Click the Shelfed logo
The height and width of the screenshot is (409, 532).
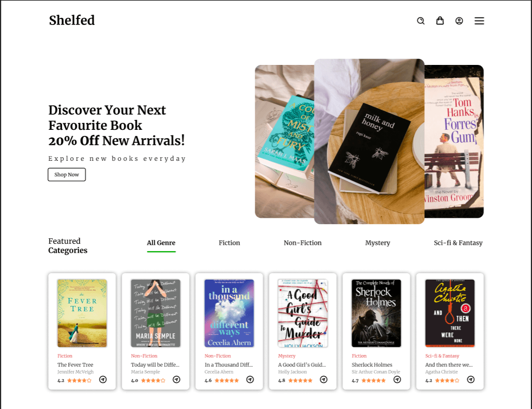(72, 20)
